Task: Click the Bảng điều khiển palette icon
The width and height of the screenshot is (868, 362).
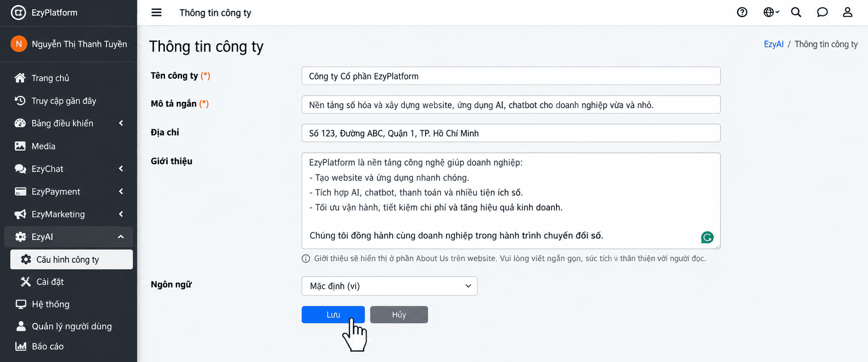Action: pos(20,123)
